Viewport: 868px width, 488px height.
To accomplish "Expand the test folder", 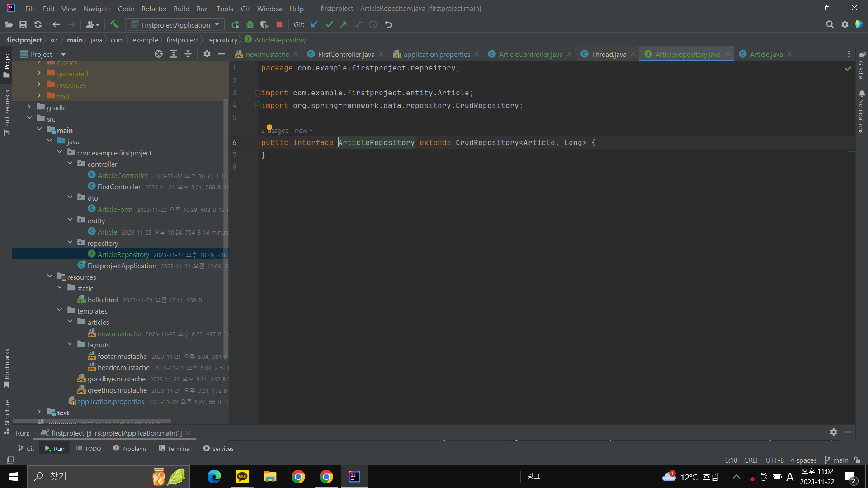I will pyautogui.click(x=39, y=413).
